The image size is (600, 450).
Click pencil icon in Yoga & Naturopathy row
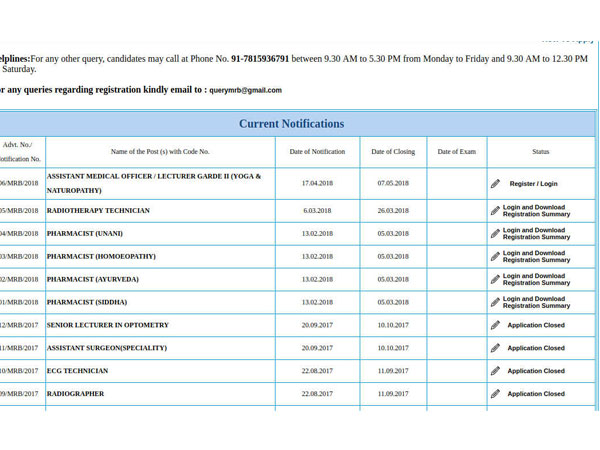pos(495,184)
